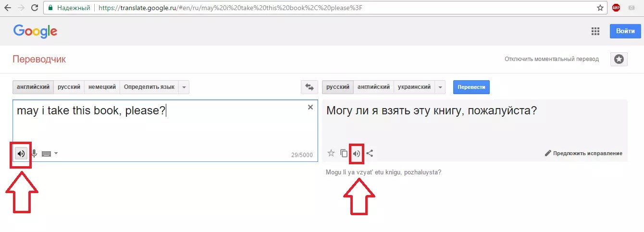The image size is (644, 232).
Task: Focus the source text input box
Action: click(x=165, y=130)
